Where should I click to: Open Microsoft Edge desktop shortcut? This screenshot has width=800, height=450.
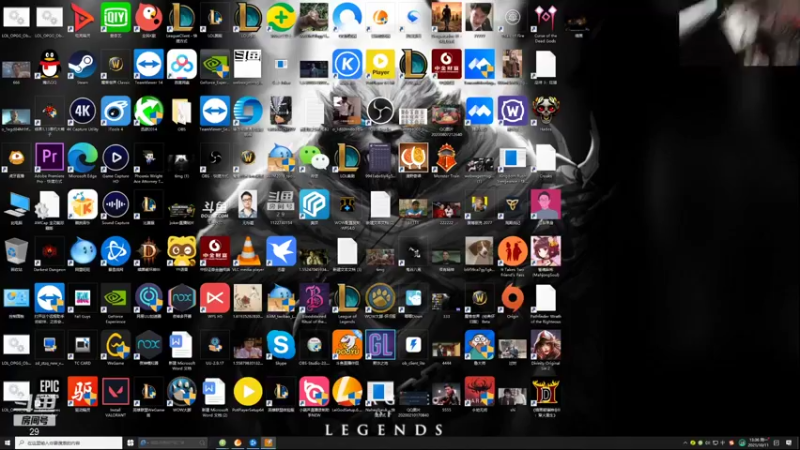pyautogui.click(x=83, y=157)
